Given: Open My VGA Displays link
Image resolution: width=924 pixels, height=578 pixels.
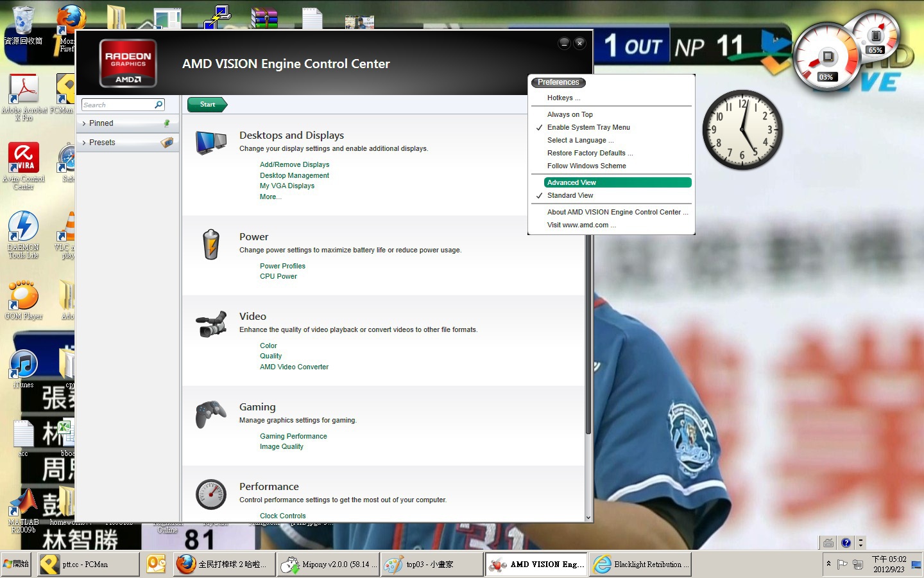Looking at the screenshot, I should coord(287,186).
